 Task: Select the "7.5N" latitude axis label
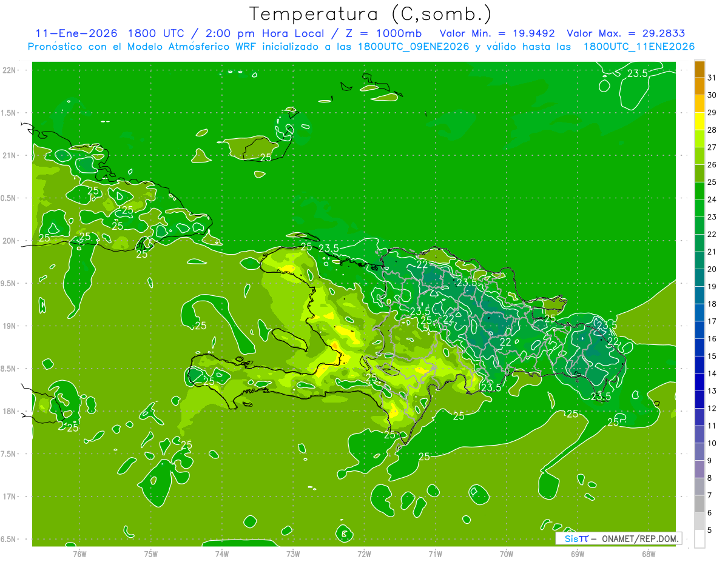[9, 454]
